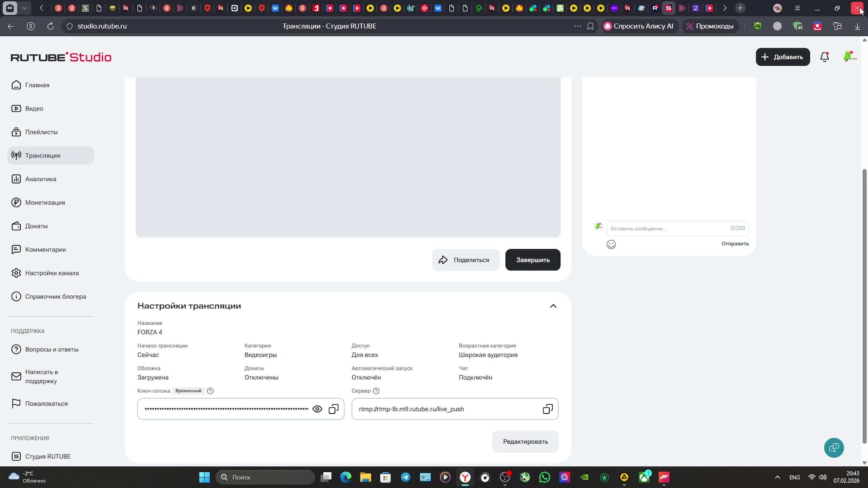The height and width of the screenshot is (488, 868).
Task: Copy the stream key to clipboard
Action: 334,409
